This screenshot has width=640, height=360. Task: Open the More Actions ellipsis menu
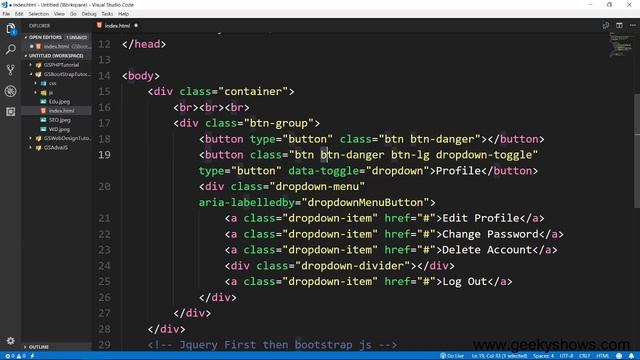[x=633, y=25]
